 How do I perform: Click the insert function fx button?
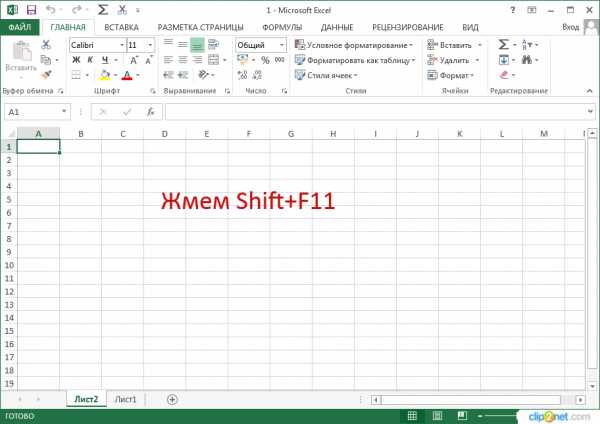point(151,112)
